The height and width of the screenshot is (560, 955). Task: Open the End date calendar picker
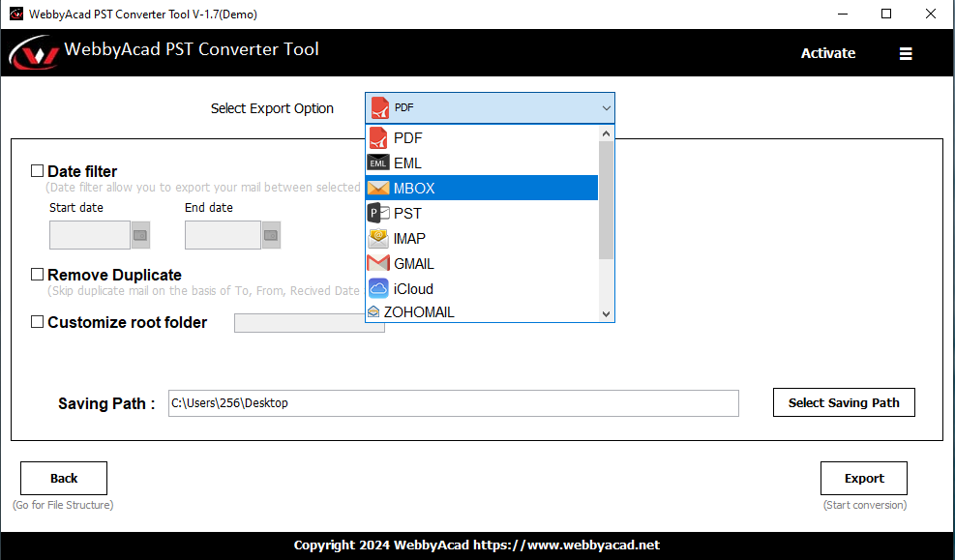271,235
